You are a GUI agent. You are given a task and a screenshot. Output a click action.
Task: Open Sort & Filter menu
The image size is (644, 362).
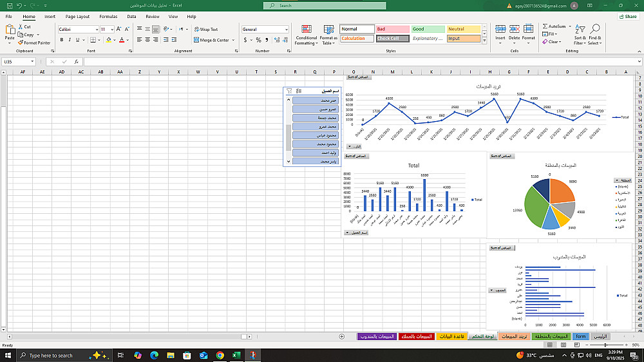click(x=580, y=35)
